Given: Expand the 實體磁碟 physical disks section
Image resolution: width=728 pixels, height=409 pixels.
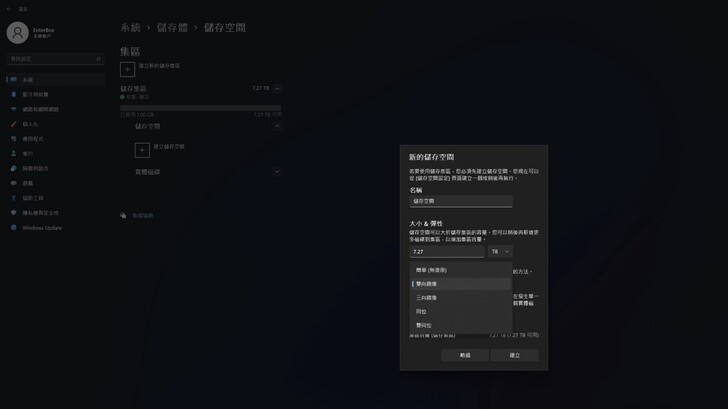Looking at the screenshot, I should click(277, 172).
